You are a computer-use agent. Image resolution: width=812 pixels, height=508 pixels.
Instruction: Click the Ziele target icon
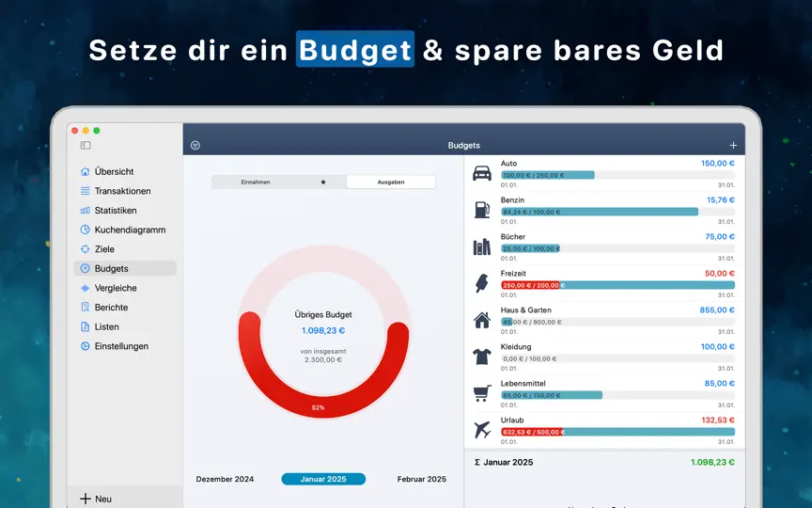click(85, 248)
